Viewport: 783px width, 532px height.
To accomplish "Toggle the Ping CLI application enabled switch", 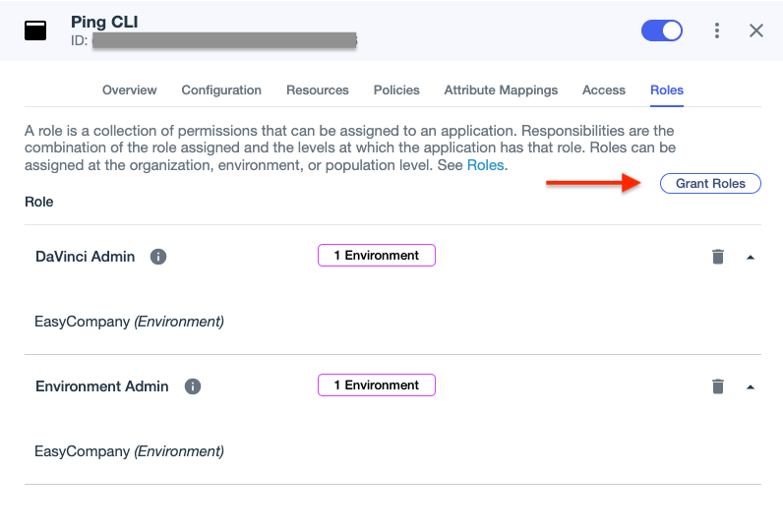I will click(662, 30).
